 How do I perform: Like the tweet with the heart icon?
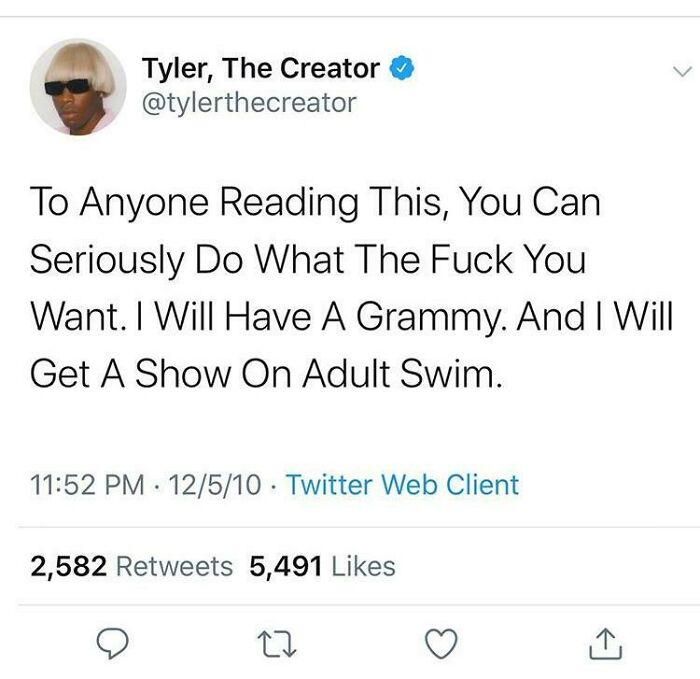click(441, 643)
